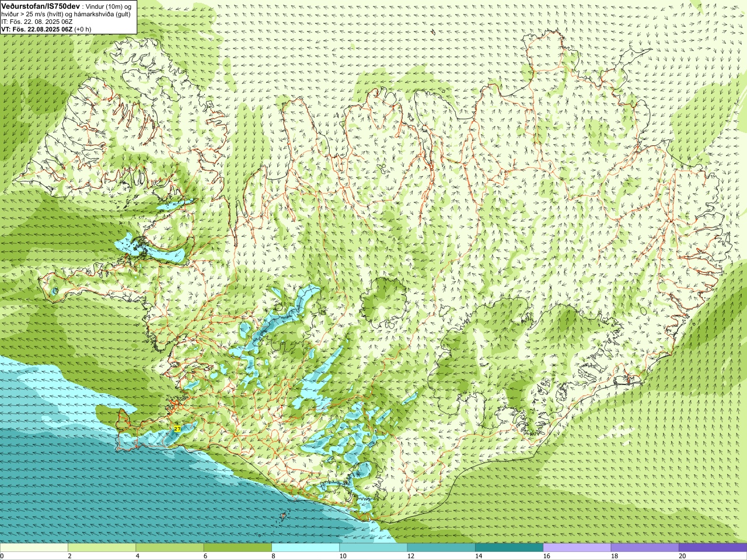Screen dimensions: 747x560
Task: Click the scale label '12'
Action: (x=410, y=556)
